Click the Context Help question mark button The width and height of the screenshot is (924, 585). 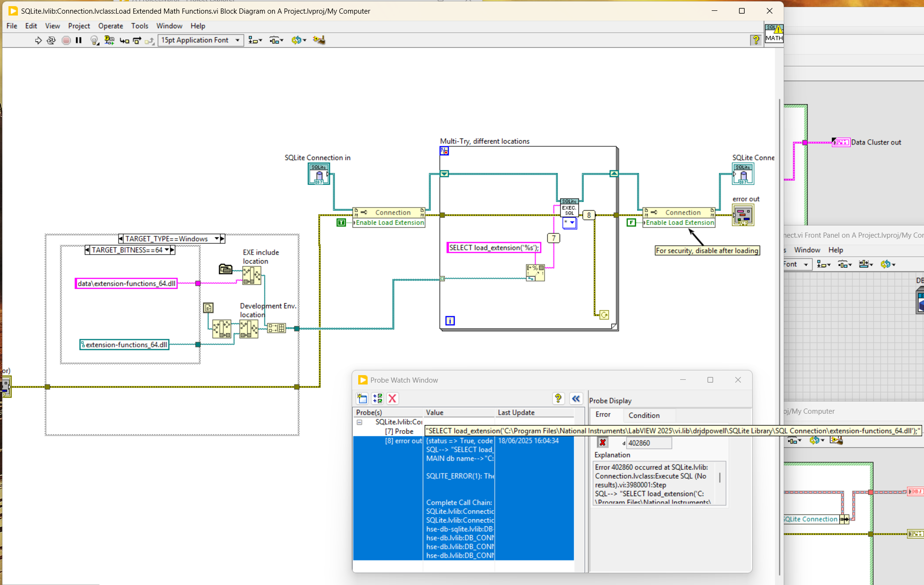coord(755,40)
